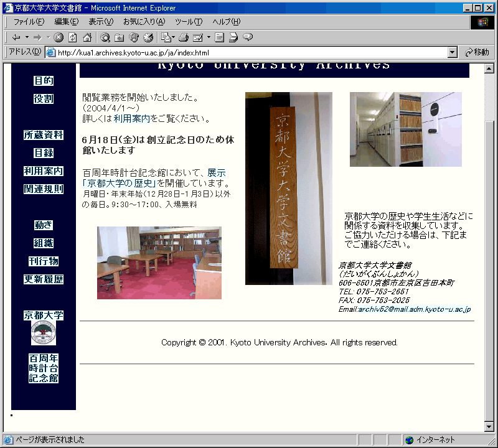Follow the 京都大学 sidebar link
This screenshot has width=498, height=448.
point(44,315)
